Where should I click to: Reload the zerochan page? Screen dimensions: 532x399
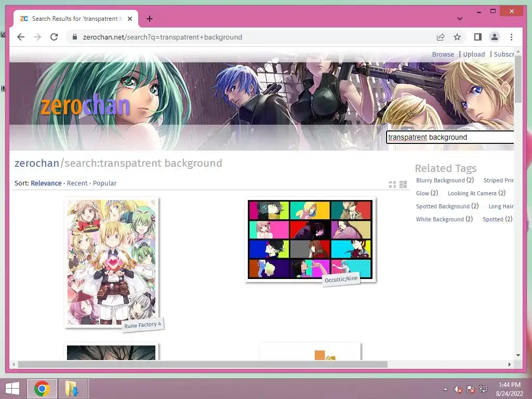[54, 37]
